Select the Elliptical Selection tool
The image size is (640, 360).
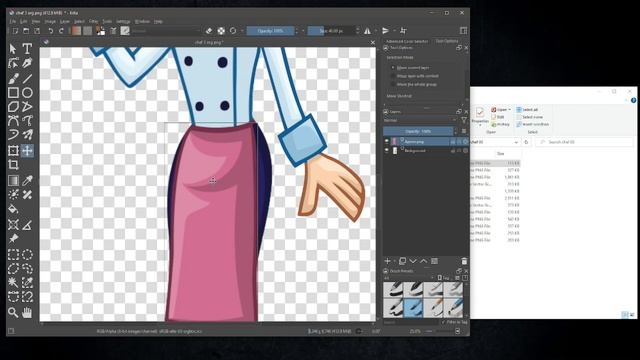point(27,255)
